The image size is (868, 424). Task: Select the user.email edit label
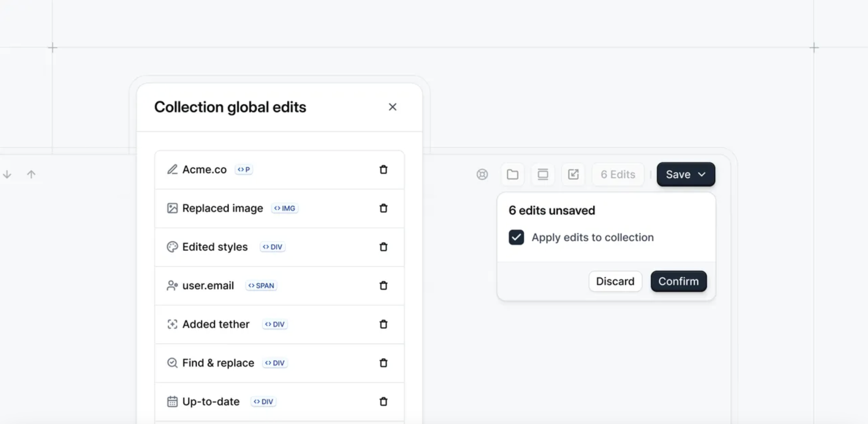(208, 285)
